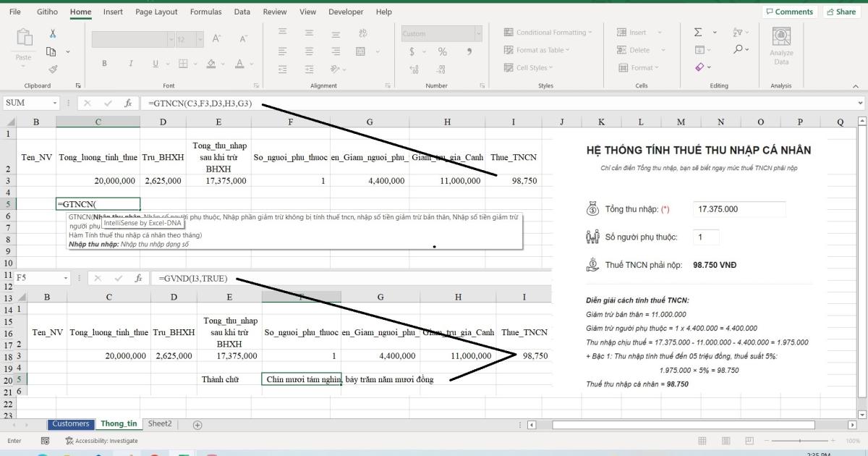Viewport: 868px width, 456px height.
Task: Open the Formulas ribbon tab
Action: (x=205, y=12)
